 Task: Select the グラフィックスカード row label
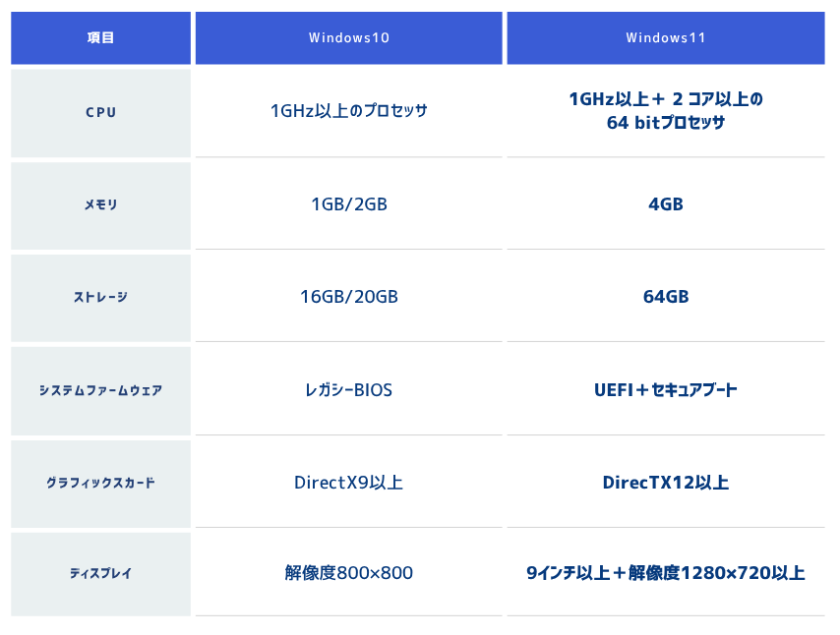tap(100, 484)
